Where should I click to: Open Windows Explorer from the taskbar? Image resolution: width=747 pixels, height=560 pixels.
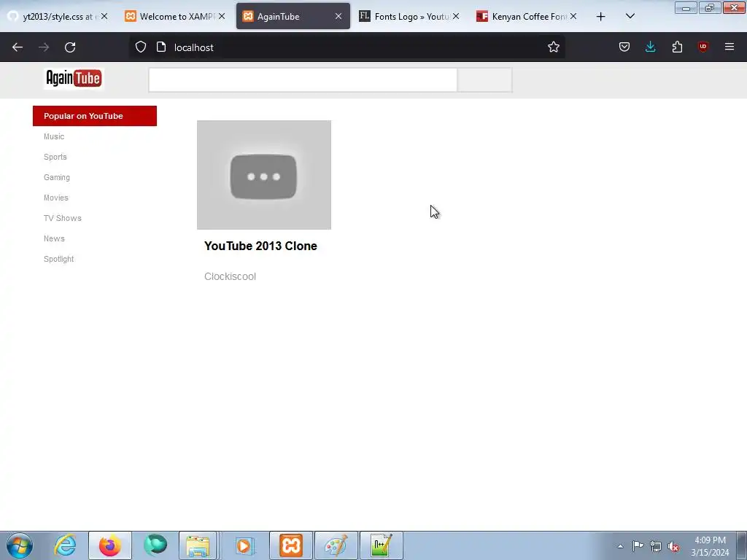tap(198, 545)
